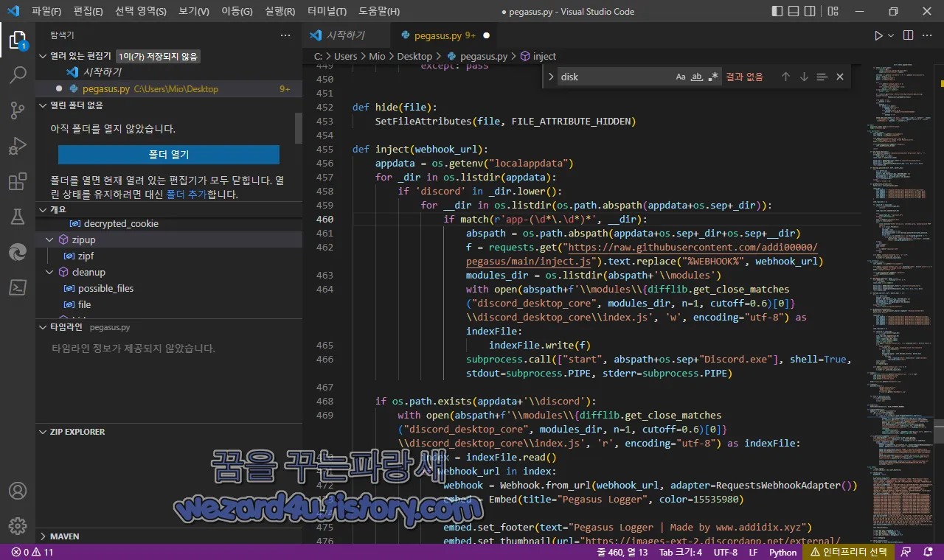This screenshot has width=944, height=560.
Task: Toggle Use Regular Expression in the find widget
Action: [x=713, y=77]
